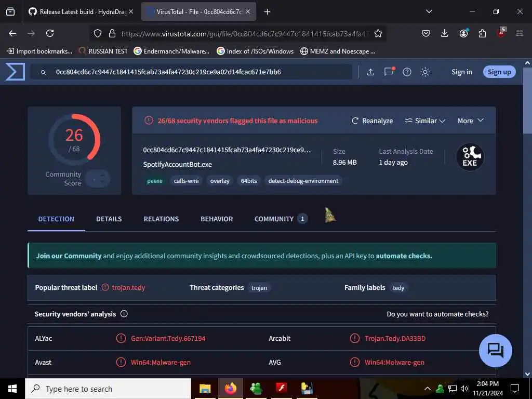Open the MEMZ and Noescape bookmark
The image size is (532, 399).
[x=338, y=51]
